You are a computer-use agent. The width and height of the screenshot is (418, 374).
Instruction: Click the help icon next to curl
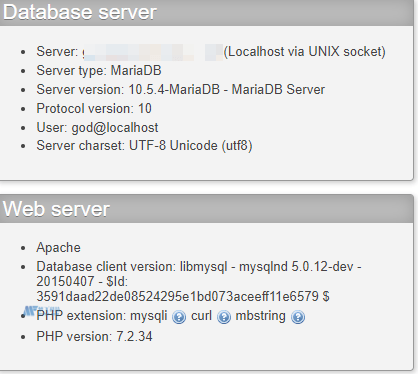pos(224,317)
